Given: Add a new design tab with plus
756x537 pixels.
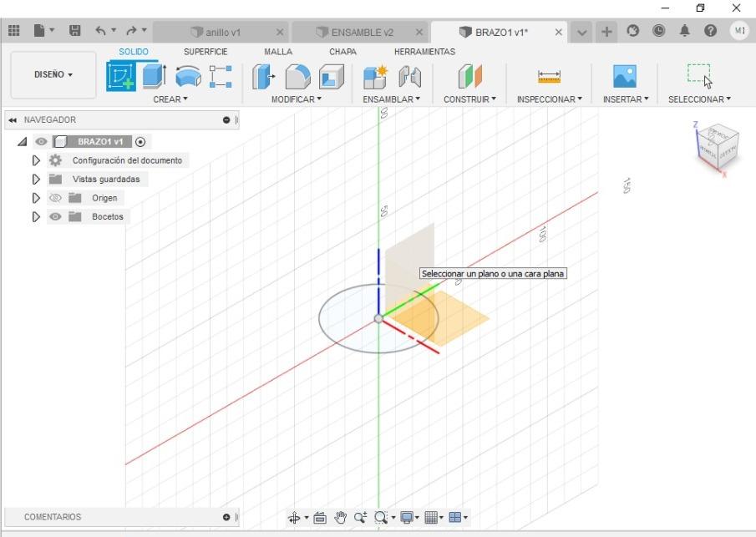Looking at the screenshot, I should pos(606,32).
